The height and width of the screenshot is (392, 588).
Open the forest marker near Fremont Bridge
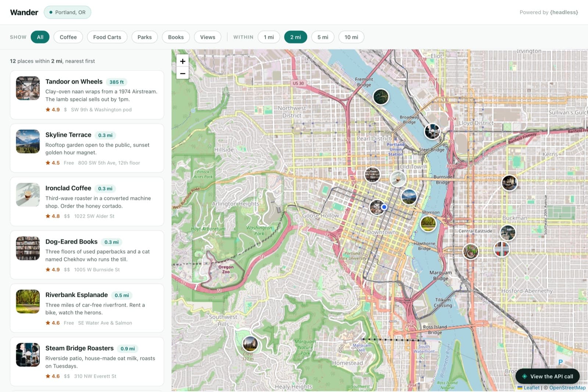pyautogui.click(x=381, y=97)
